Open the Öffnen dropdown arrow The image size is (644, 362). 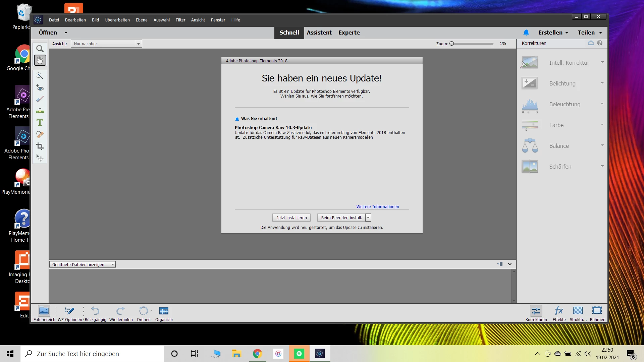point(66,33)
